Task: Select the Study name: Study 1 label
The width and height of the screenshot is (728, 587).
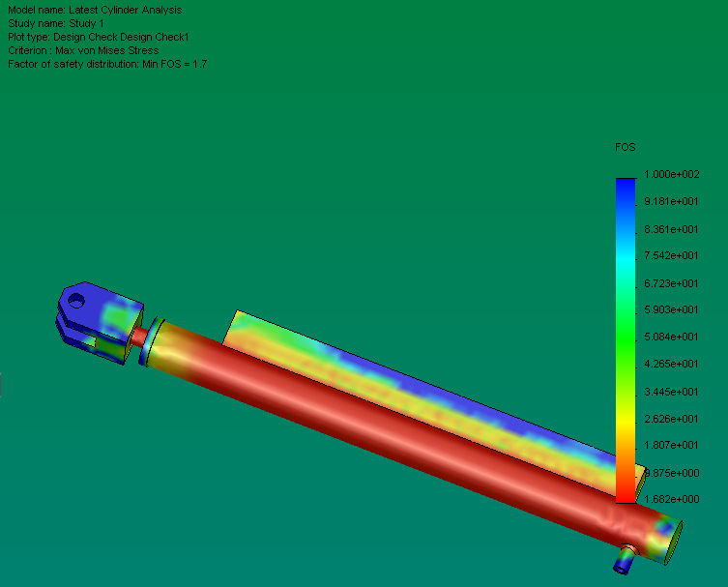Action: click(56, 23)
